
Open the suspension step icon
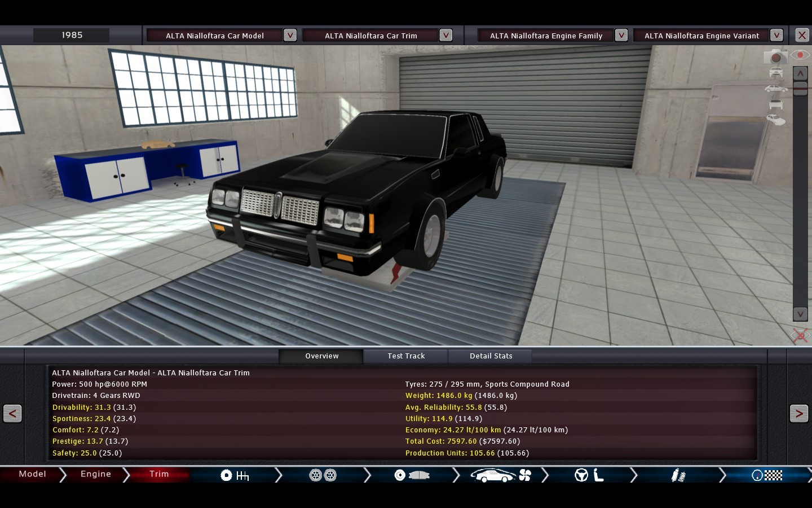678,475
